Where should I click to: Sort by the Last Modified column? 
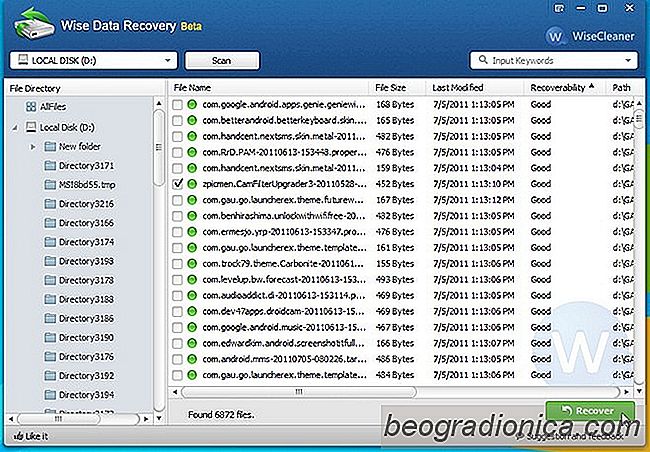pyautogui.click(x=475, y=87)
